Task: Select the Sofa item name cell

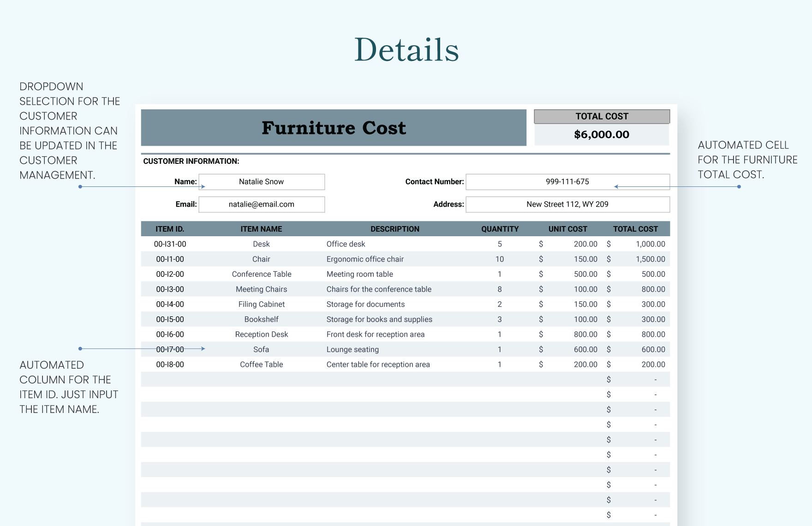Action: tap(261, 349)
